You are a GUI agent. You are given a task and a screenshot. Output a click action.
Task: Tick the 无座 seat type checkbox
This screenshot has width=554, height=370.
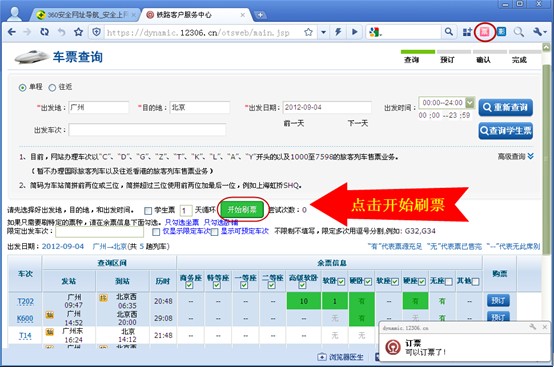tap(449, 282)
